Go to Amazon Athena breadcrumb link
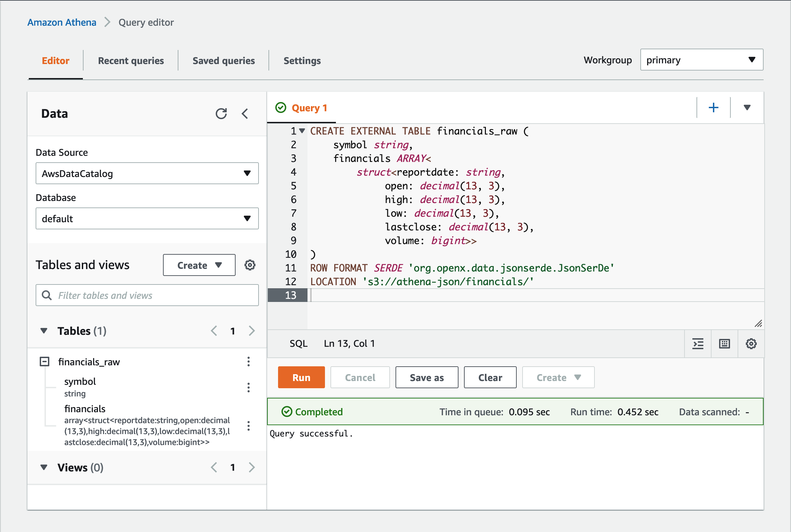The image size is (791, 532). [62, 22]
